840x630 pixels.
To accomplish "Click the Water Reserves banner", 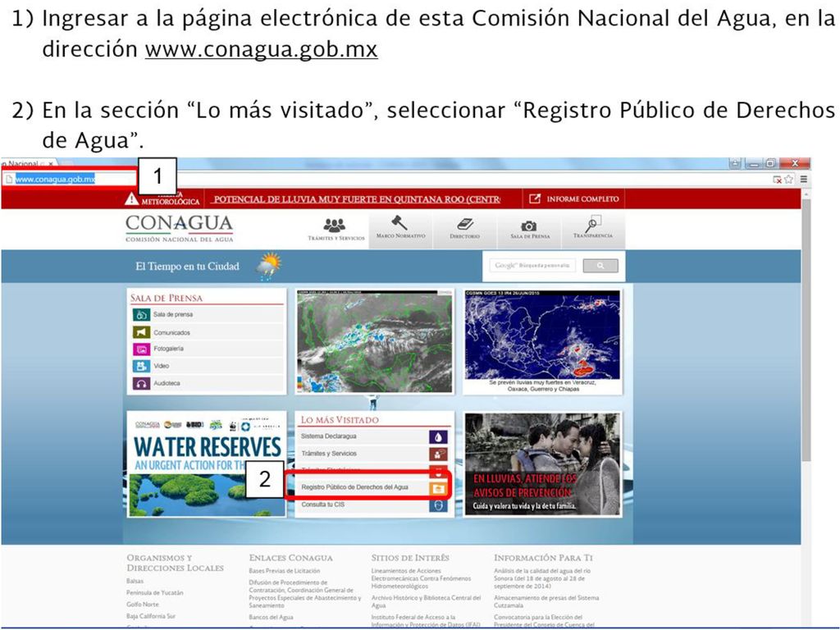I will [207, 464].
